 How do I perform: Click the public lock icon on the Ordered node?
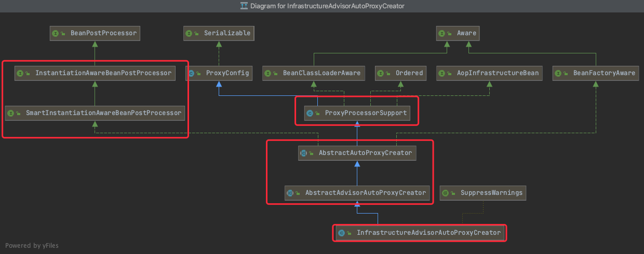[x=388, y=74]
